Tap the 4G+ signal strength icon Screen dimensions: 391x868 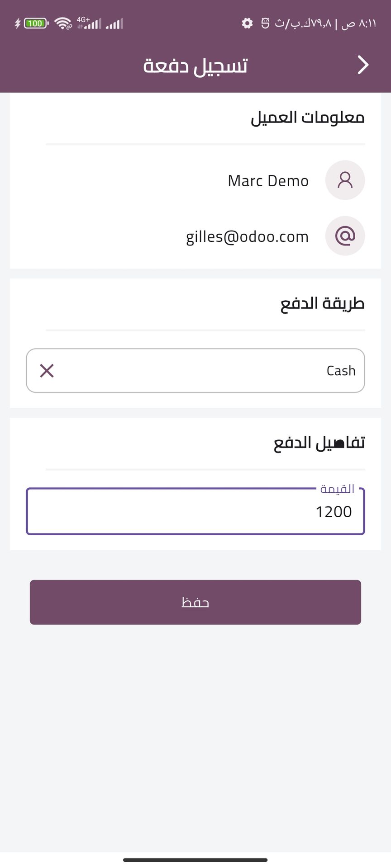coord(89,23)
